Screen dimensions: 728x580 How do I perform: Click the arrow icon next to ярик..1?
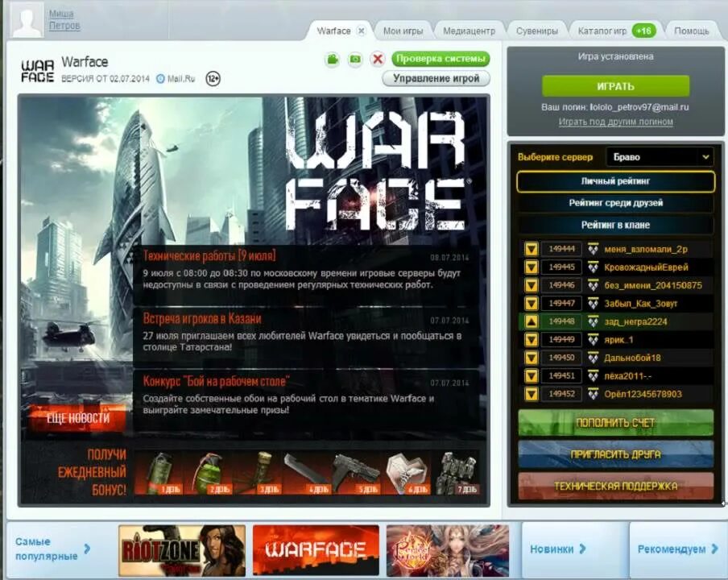(x=532, y=340)
